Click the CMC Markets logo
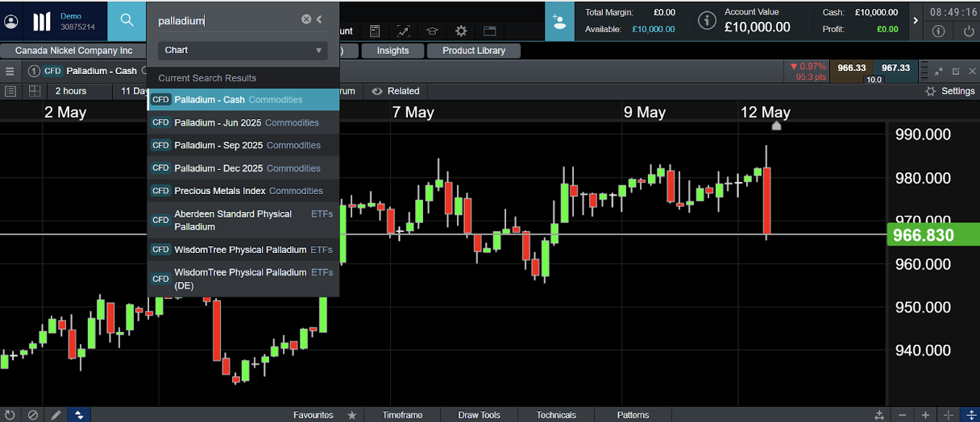Screen dimensions: 980x422 point(42,22)
